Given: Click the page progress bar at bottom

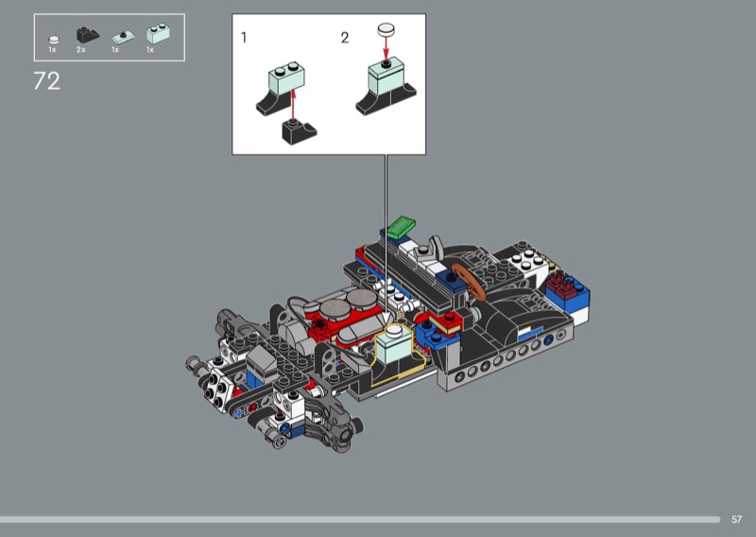Looking at the screenshot, I should coord(359,519).
